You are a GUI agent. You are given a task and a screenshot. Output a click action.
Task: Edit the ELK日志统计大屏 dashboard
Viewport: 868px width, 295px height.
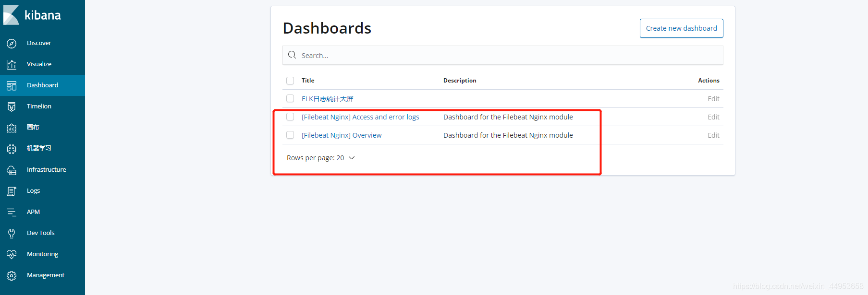tap(713, 99)
